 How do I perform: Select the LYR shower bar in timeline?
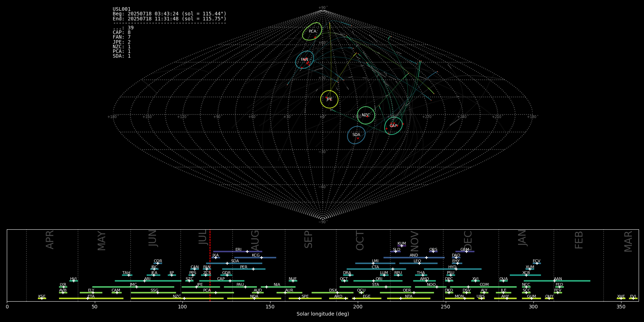[63, 287]
